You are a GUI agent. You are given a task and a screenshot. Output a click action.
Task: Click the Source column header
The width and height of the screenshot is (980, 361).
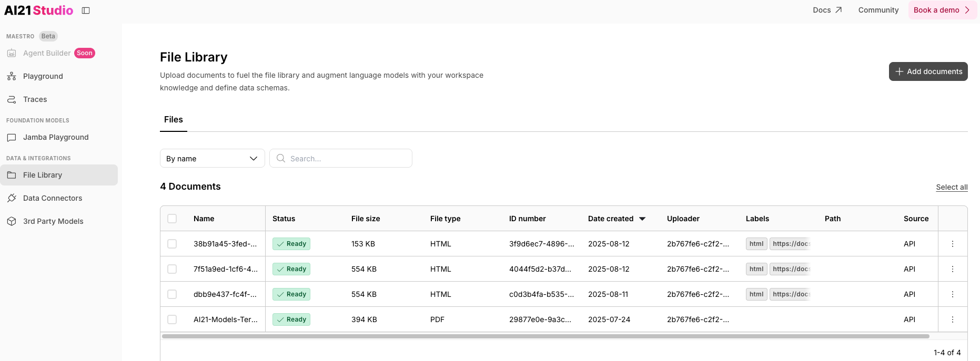click(x=916, y=219)
